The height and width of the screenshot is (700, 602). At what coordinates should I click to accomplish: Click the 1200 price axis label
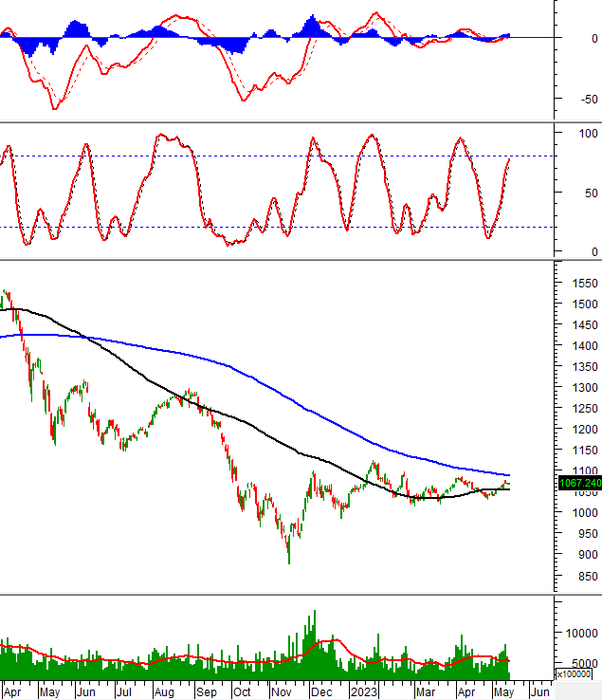click(585, 430)
